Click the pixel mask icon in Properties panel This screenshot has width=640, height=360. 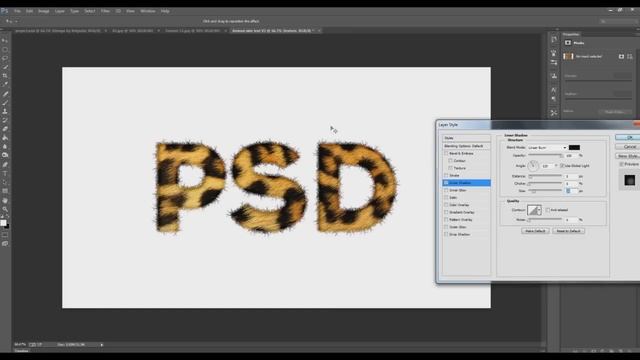(x=568, y=43)
